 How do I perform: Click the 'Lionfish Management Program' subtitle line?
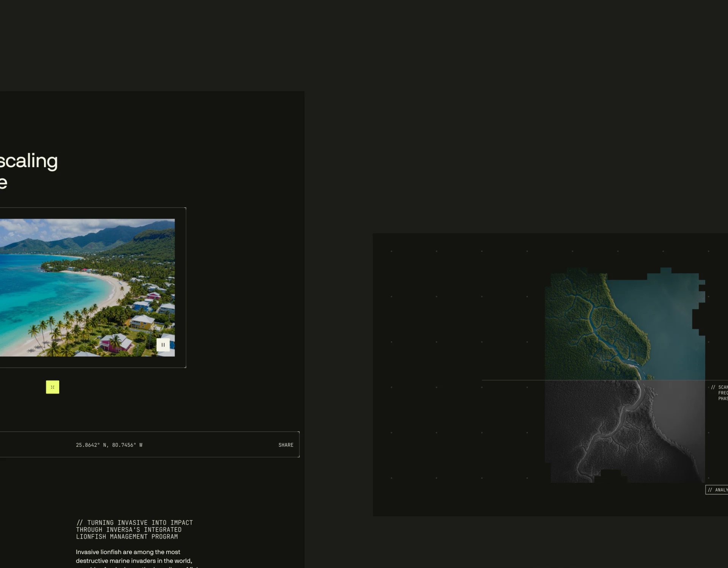pyautogui.click(x=127, y=537)
